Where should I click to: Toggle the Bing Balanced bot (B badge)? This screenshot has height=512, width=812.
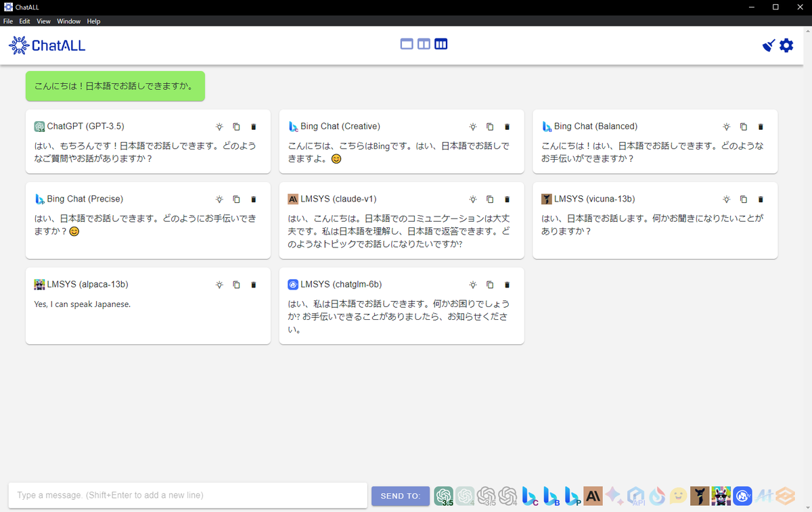pyautogui.click(x=551, y=496)
